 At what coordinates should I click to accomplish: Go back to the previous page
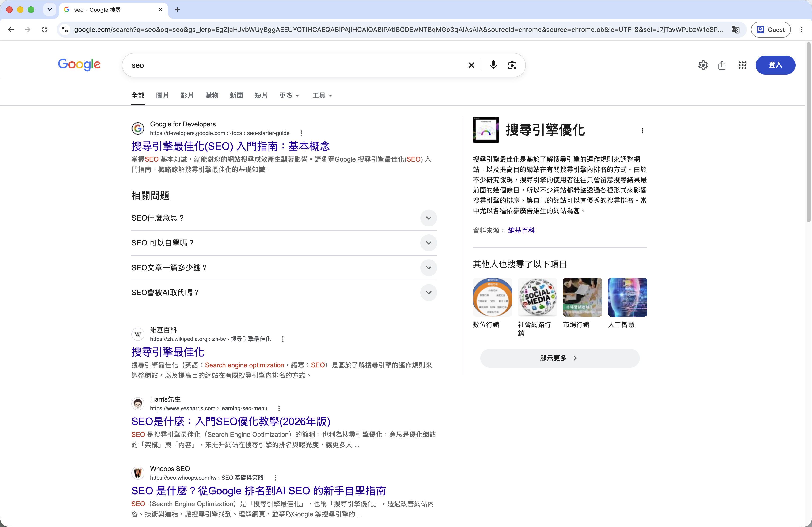[x=11, y=30]
